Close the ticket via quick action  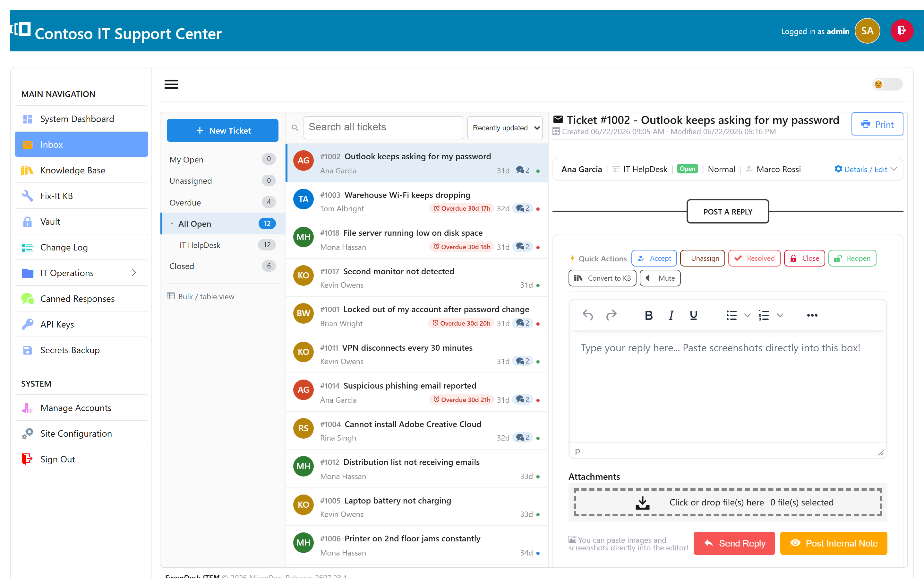point(805,258)
